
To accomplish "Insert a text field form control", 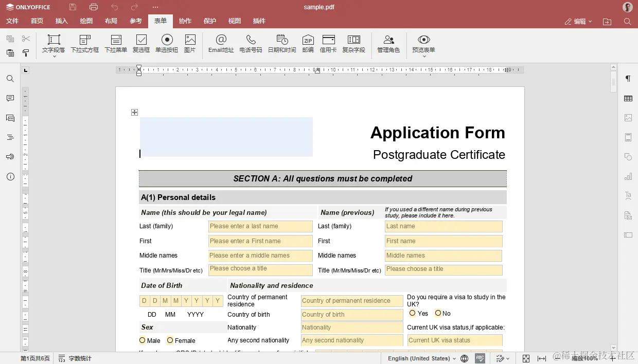I will [x=53, y=44].
